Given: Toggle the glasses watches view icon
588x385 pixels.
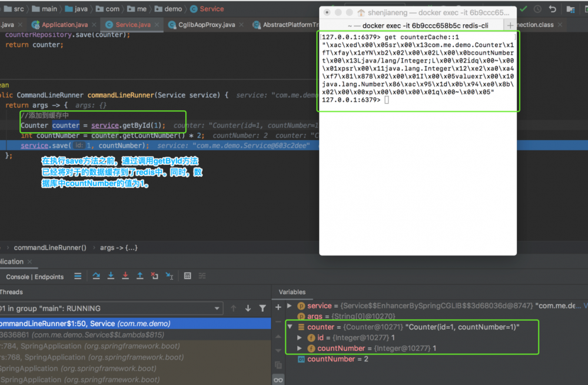Looking at the screenshot, I should (278, 380).
